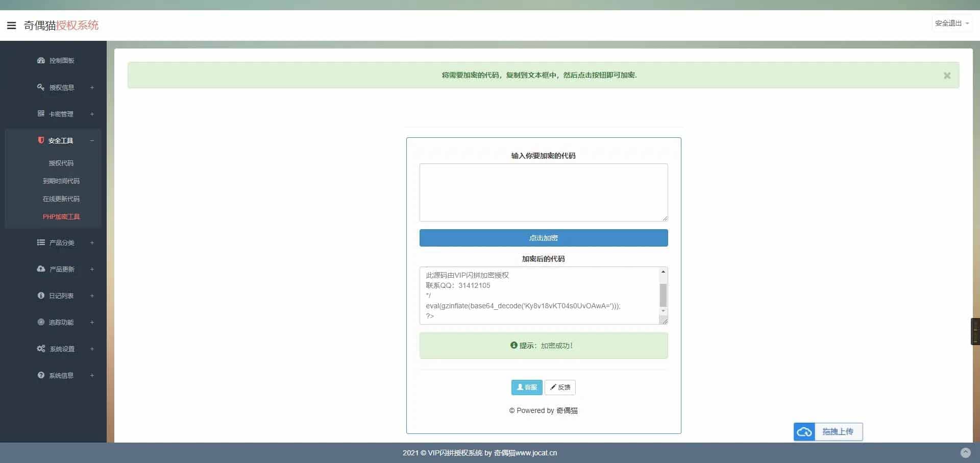
Task: Click the 系统设置 gears icon
Action: coord(41,349)
